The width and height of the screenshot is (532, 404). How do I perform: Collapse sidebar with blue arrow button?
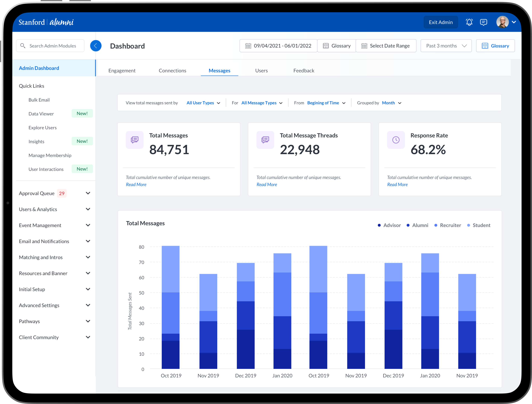pyautogui.click(x=96, y=46)
